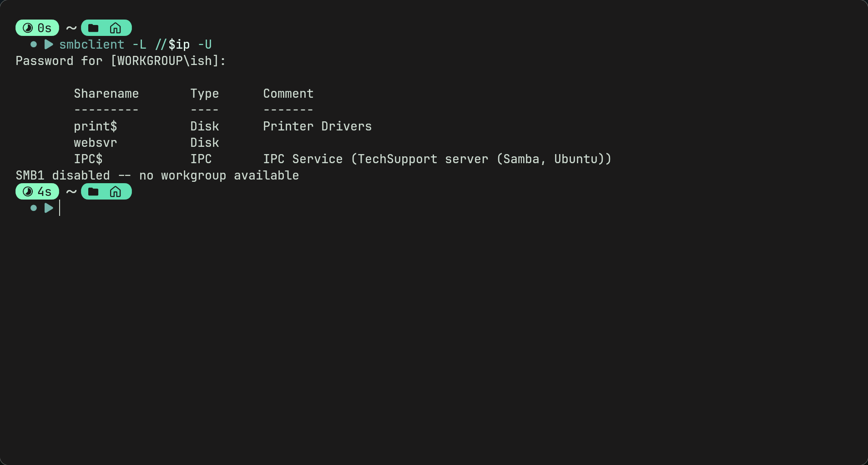Click the print$ share name
Image resolution: width=868 pixels, height=465 pixels.
(96, 126)
